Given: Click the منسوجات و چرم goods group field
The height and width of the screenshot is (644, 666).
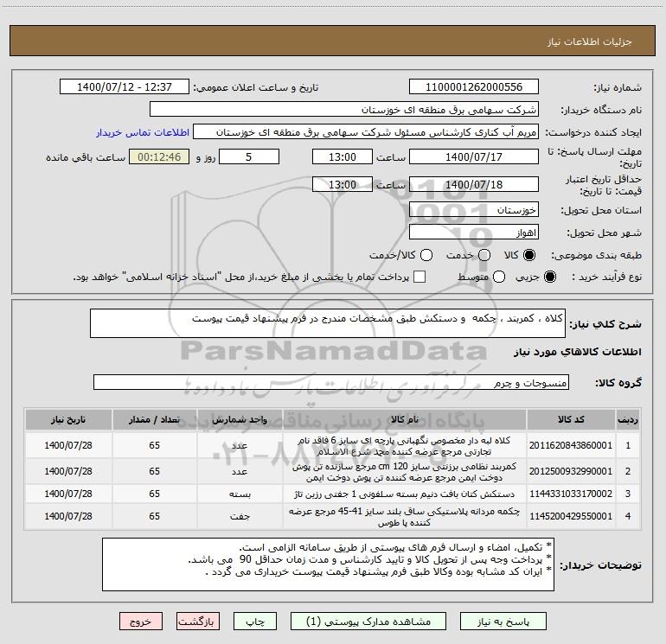Looking at the screenshot, I should coord(331,382).
